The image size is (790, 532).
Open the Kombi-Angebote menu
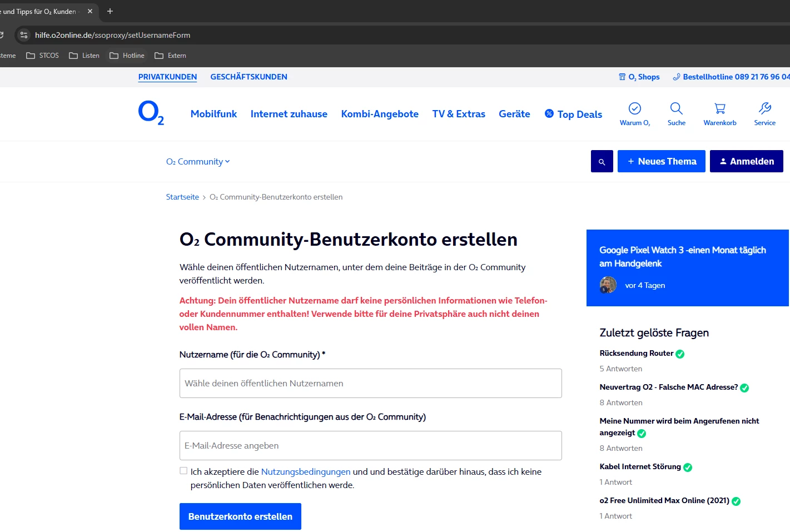click(x=380, y=114)
